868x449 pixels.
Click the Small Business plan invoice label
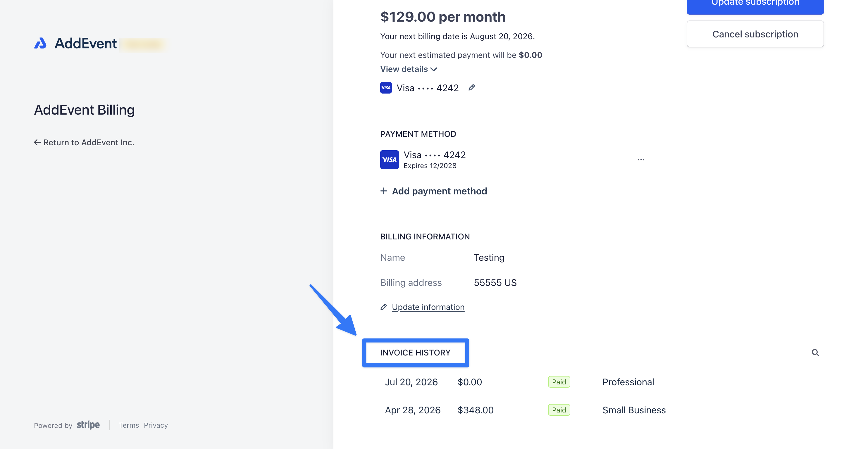pos(634,410)
